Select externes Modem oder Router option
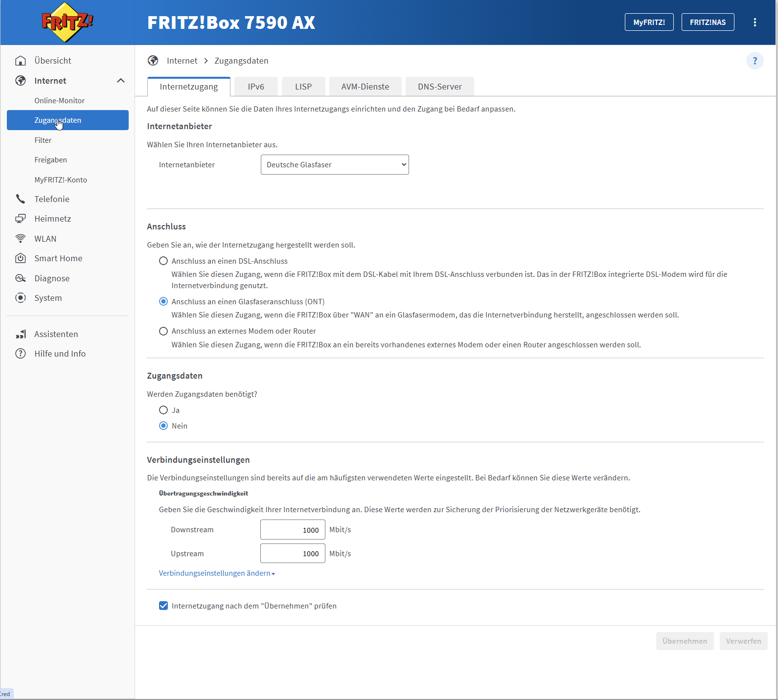The width and height of the screenshot is (778, 700). pyautogui.click(x=163, y=331)
